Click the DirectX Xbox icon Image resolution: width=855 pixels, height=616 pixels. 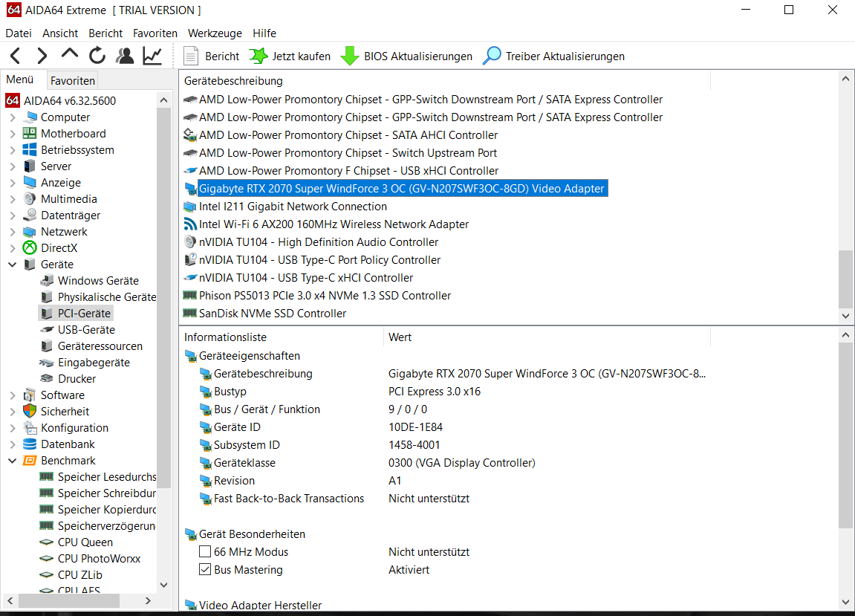pos(30,247)
